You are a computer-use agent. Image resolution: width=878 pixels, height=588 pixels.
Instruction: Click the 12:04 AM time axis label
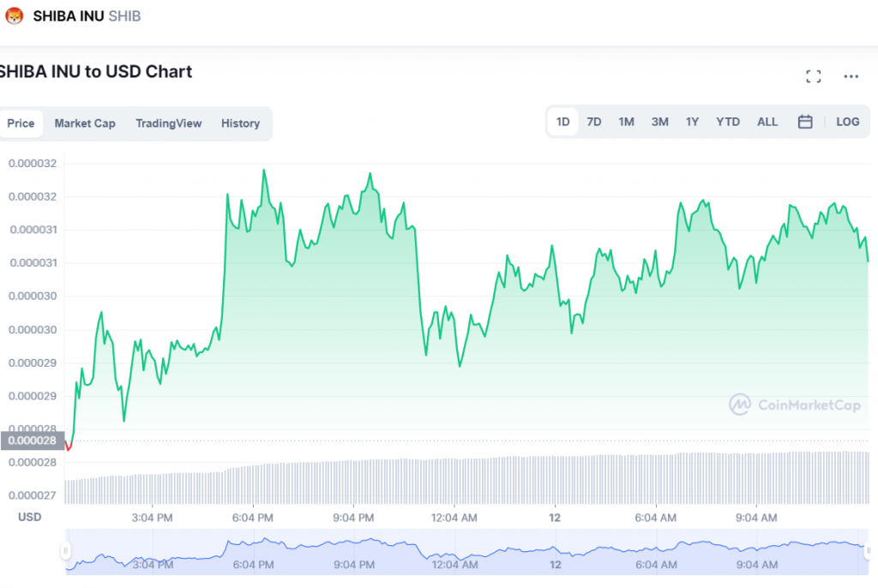click(x=454, y=518)
